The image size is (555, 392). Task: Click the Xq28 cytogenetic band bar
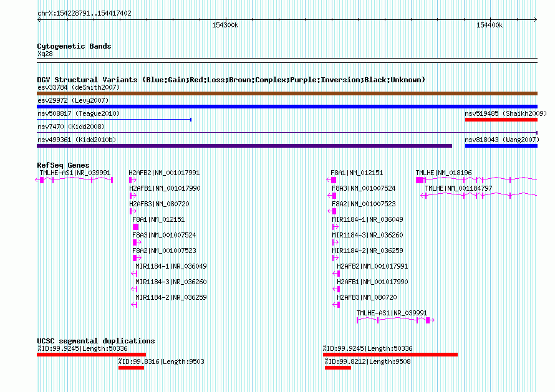pos(287,60)
